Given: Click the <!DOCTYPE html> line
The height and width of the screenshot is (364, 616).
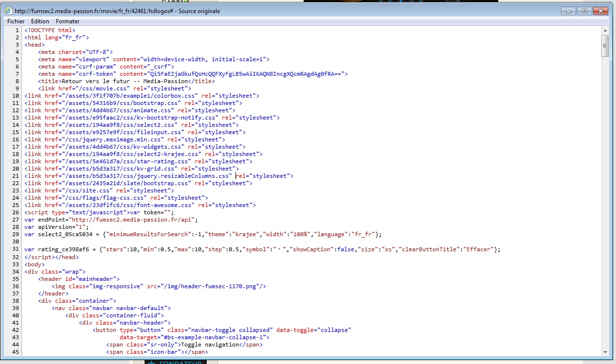Looking at the screenshot, I should 50,30.
